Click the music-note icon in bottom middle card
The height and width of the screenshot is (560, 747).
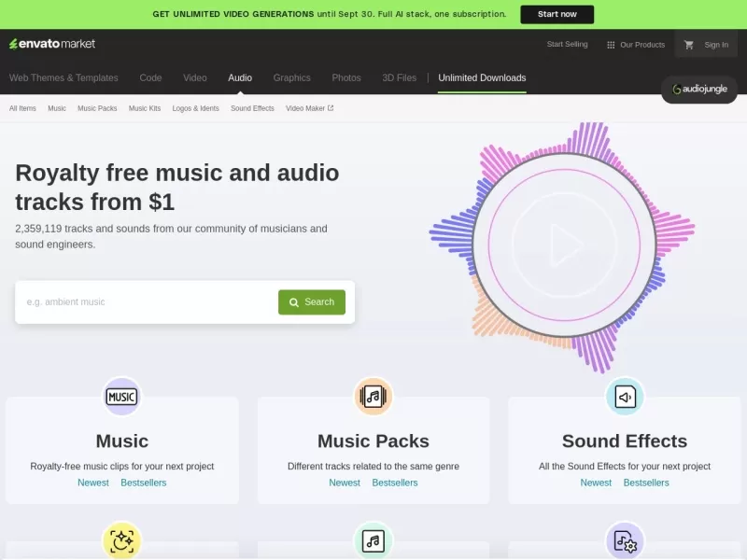[x=373, y=540]
